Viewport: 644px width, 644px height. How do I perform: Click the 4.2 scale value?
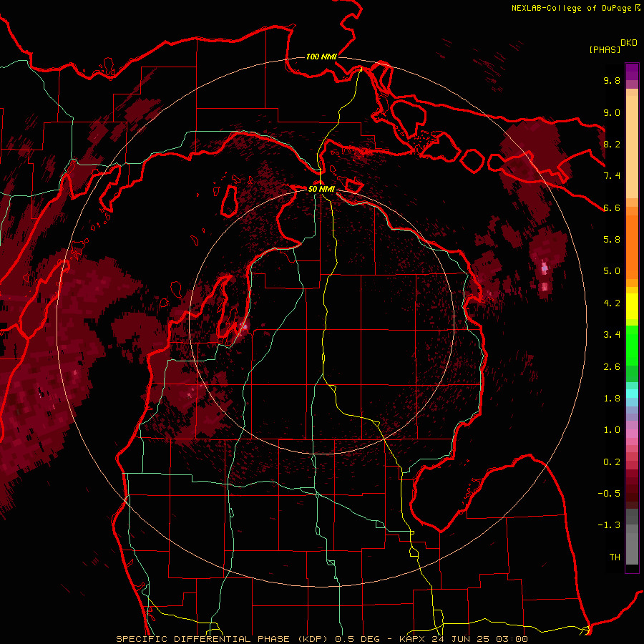[612, 303]
